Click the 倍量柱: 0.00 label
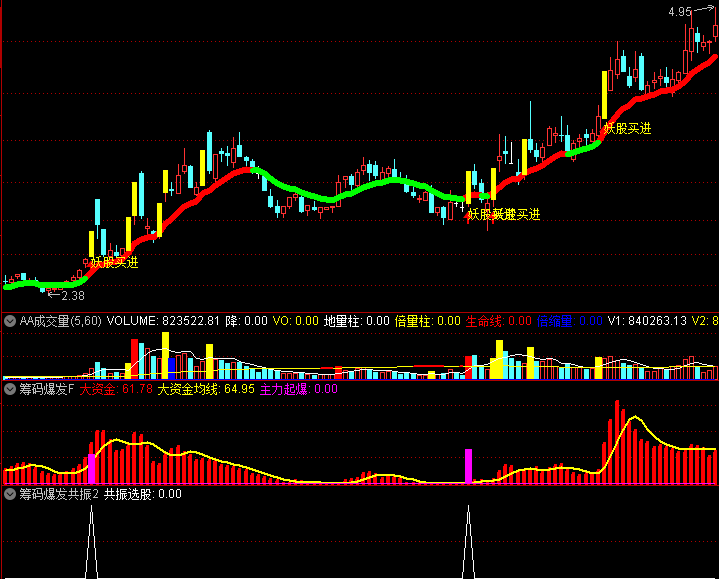The height and width of the screenshot is (579, 719). [427, 321]
